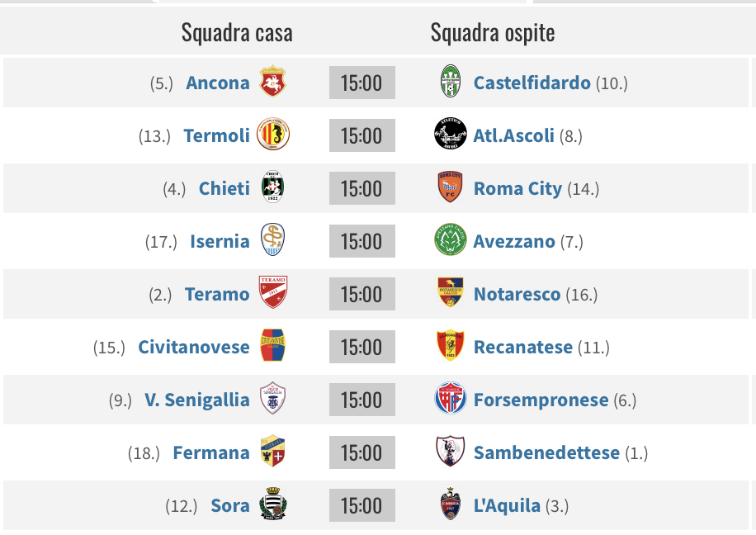
Task: Open the Teramo red shield crest
Action: pyautogui.click(x=273, y=292)
